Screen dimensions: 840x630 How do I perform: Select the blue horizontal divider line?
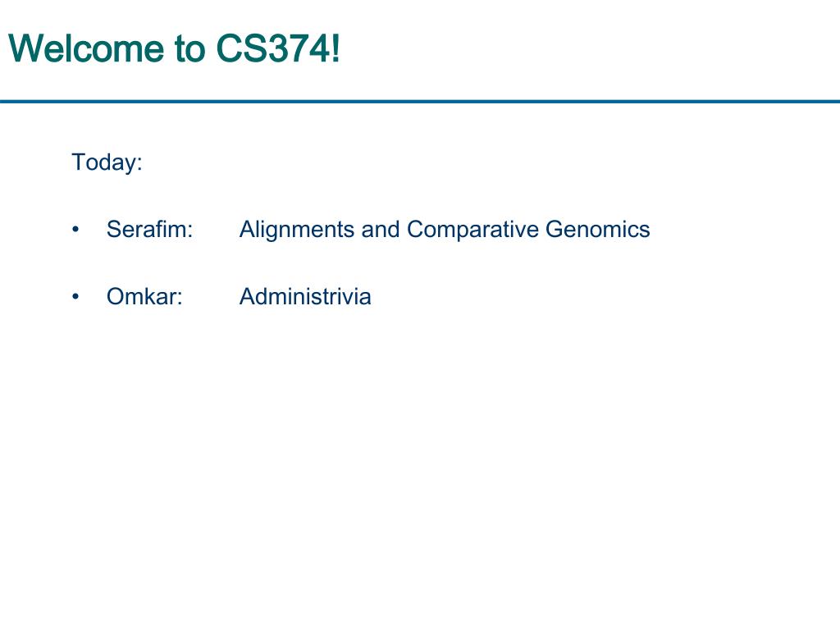tap(420, 101)
